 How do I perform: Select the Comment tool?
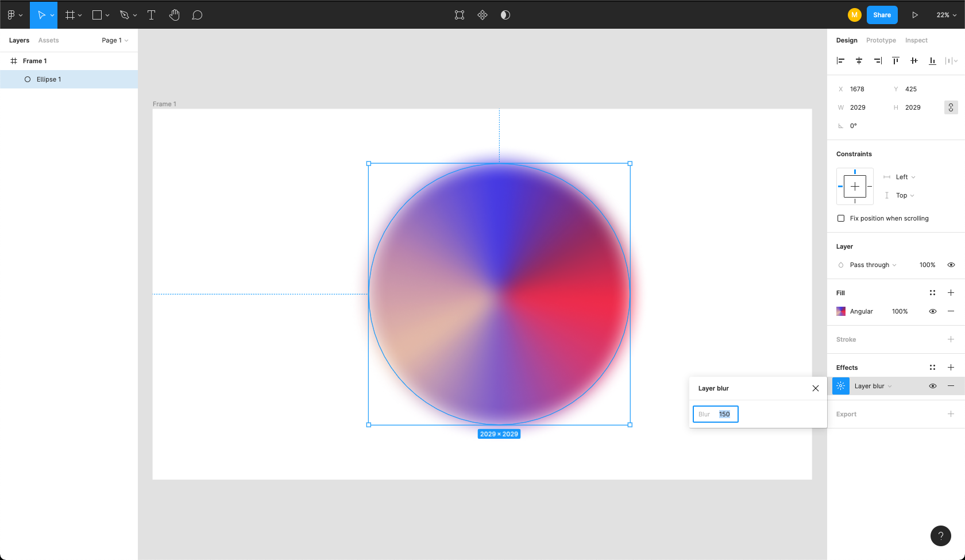tap(197, 15)
